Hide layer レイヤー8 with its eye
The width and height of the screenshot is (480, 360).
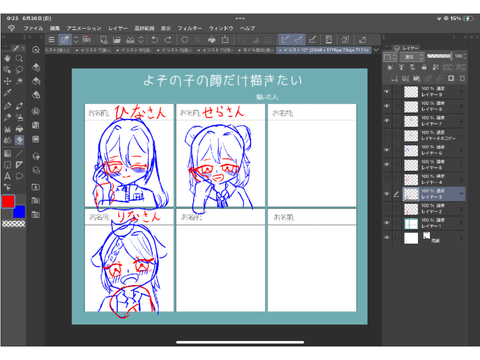coord(387,106)
